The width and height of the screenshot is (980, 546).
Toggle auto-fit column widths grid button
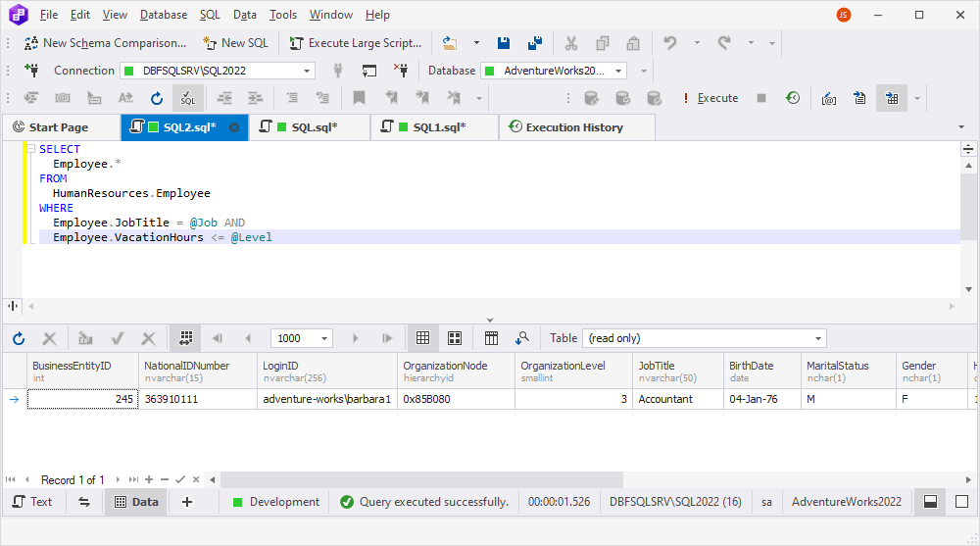click(x=185, y=338)
